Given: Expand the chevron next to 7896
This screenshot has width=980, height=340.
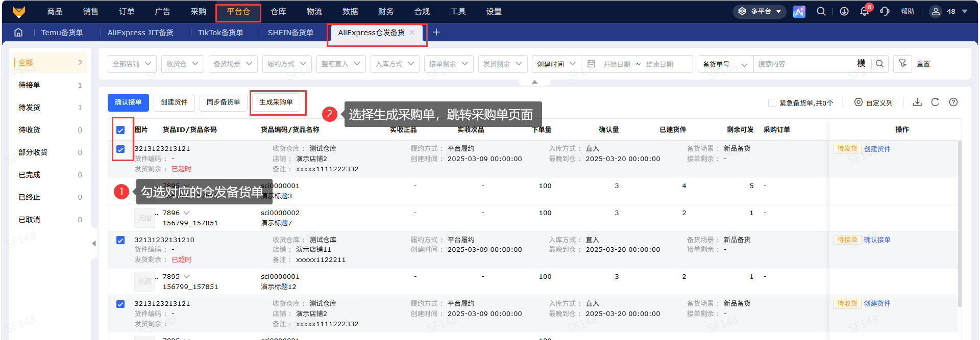Looking at the screenshot, I should pos(187,213).
